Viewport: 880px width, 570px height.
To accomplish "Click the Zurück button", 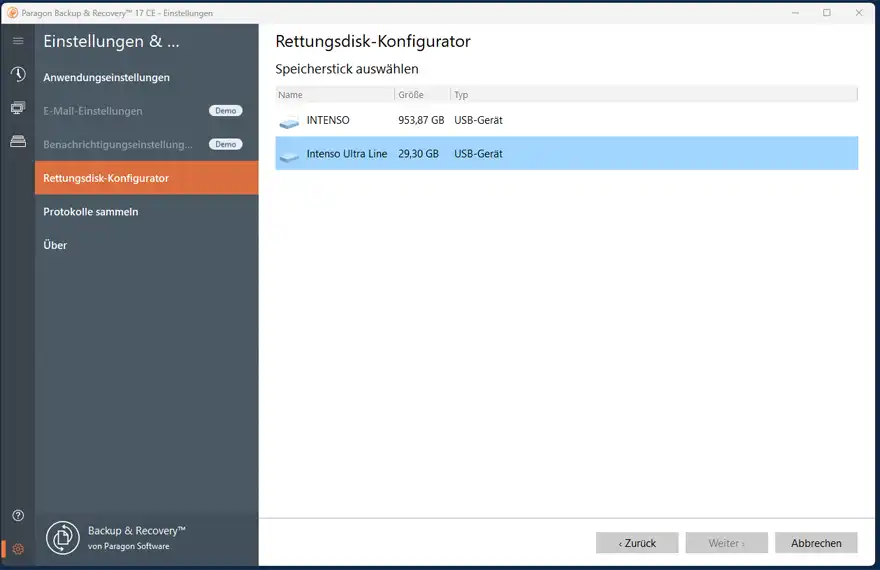I will tap(637, 543).
